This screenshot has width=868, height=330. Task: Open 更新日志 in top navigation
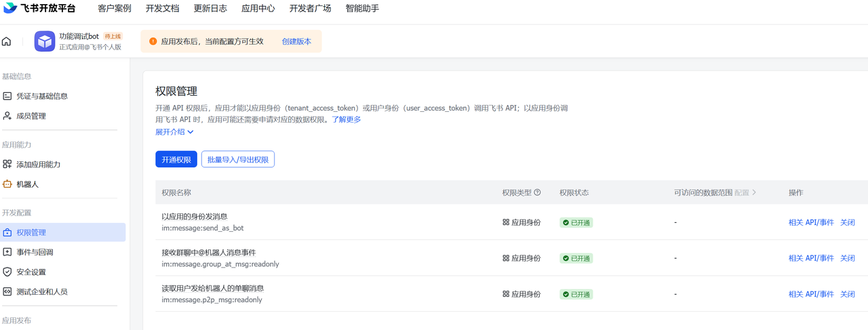[210, 9]
